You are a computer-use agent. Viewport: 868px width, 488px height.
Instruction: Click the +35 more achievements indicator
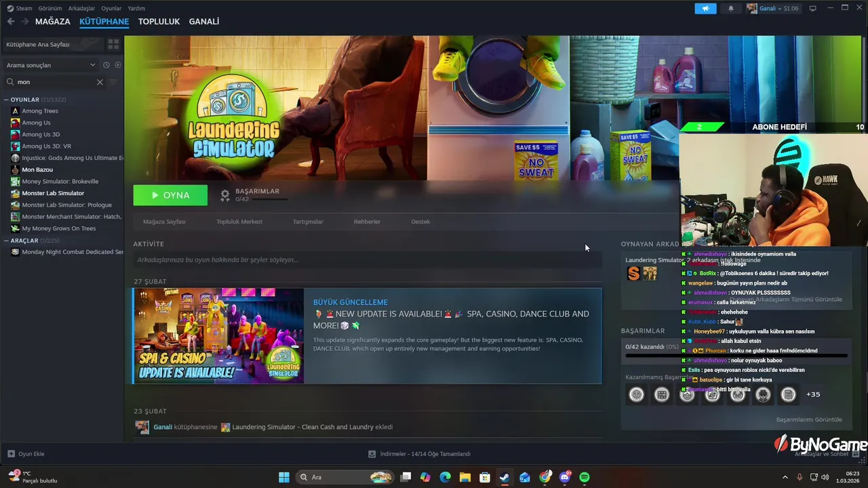(x=813, y=394)
